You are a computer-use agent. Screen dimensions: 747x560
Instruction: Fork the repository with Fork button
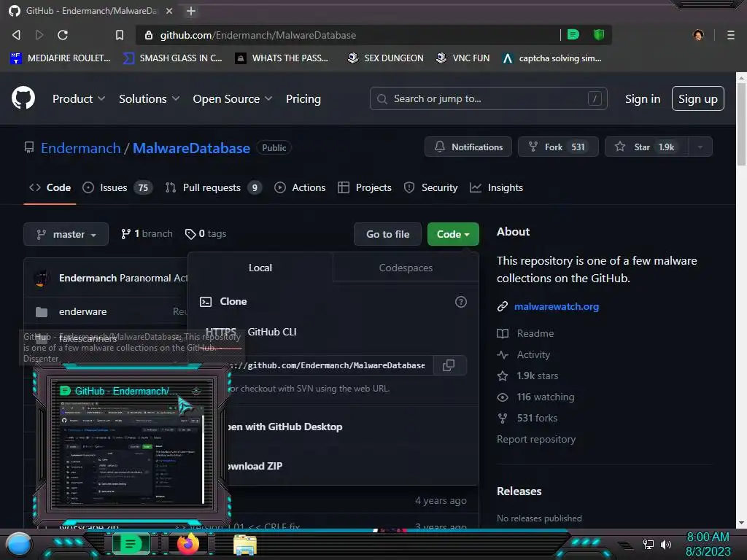(x=558, y=147)
